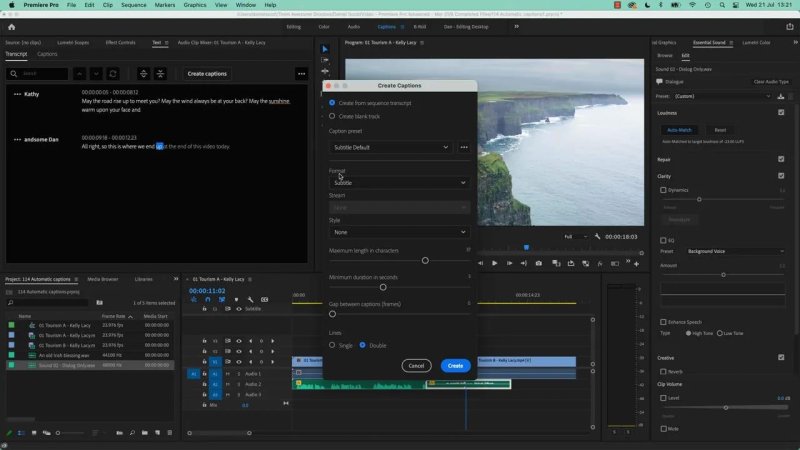
Task: Open the Graphics menu
Action: pyautogui.click(x=194, y=5)
